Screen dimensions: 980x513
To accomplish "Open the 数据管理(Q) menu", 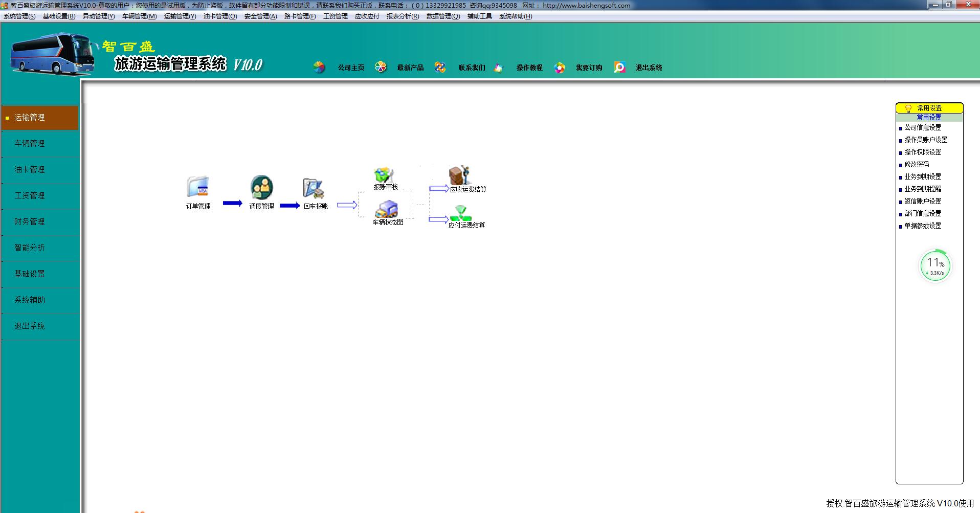I will coord(443,16).
